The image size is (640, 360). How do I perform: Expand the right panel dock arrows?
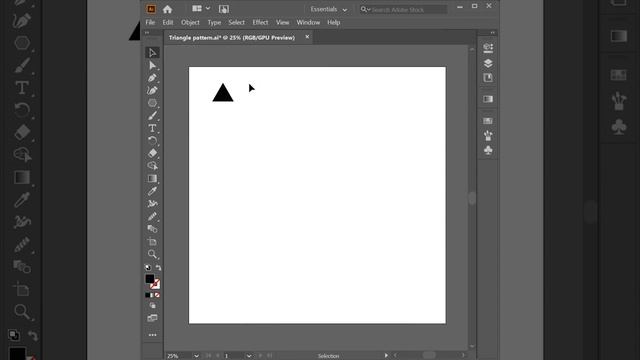493,33
